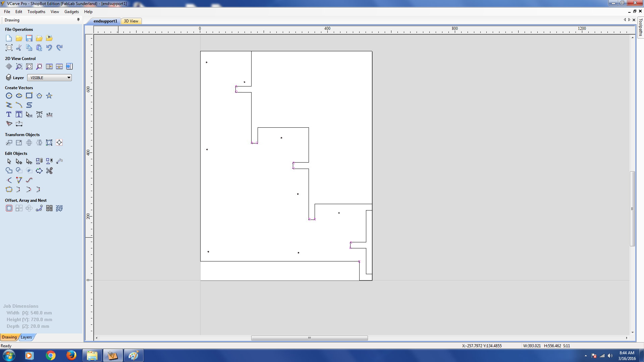Draw a circle vector
The image size is (644, 362).
[9, 96]
